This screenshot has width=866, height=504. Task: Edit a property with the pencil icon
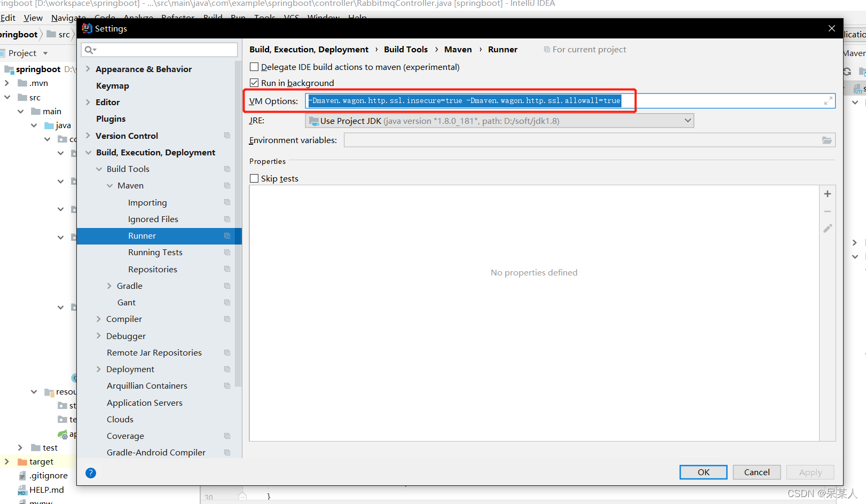[828, 228]
